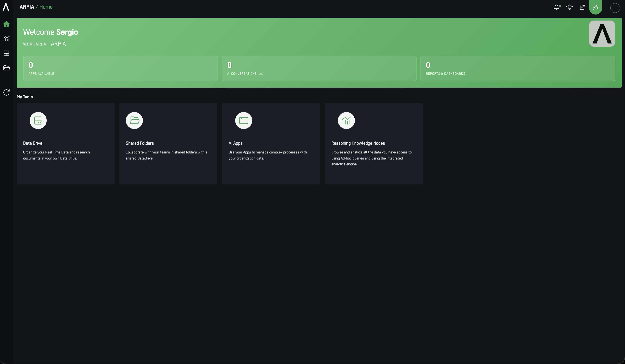
Task: Click the Reports & Dashboards stat box
Action: (518, 68)
